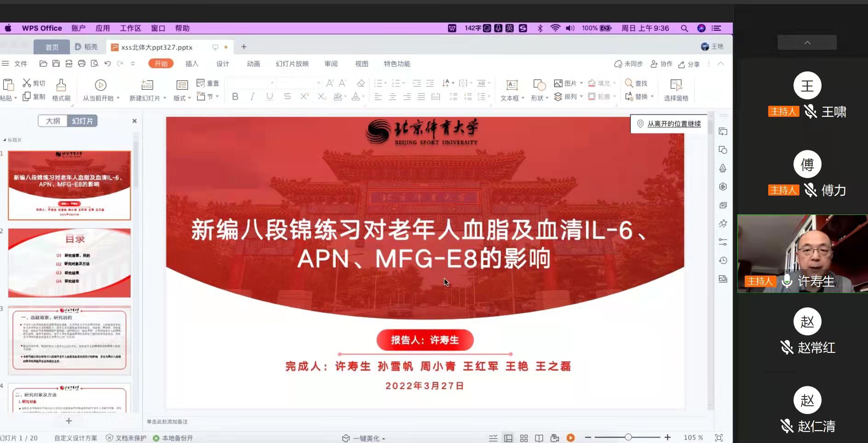This screenshot has width=868, height=443.
Task: Switch sidebar to Outline (大纲) view
Action: [x=53, y=121]
